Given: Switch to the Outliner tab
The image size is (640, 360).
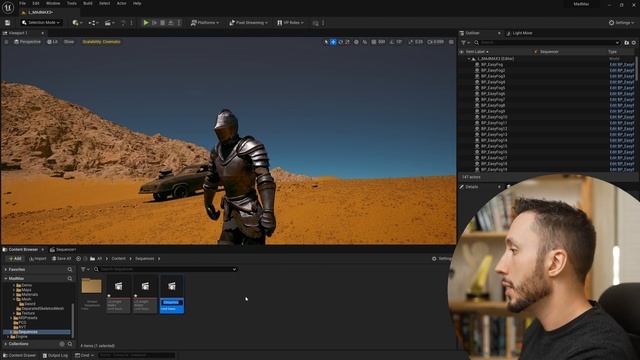Looking at the screenshot, I should coord(472,33).
